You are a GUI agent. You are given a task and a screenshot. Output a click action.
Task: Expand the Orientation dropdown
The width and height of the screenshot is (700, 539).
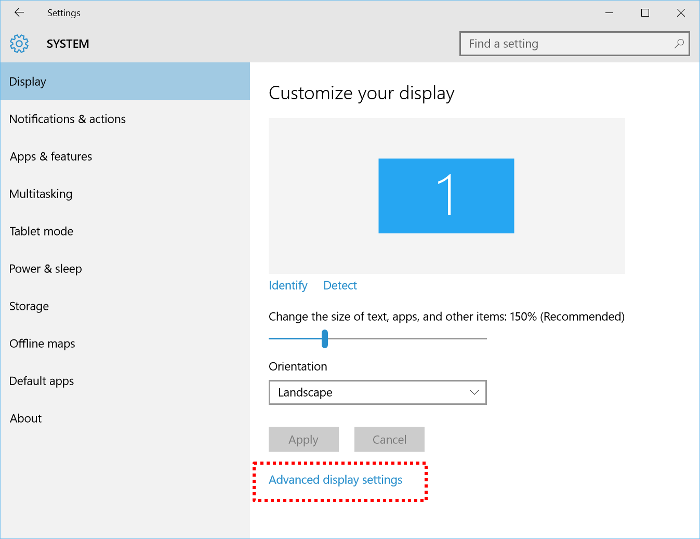(x=377, y=393)
